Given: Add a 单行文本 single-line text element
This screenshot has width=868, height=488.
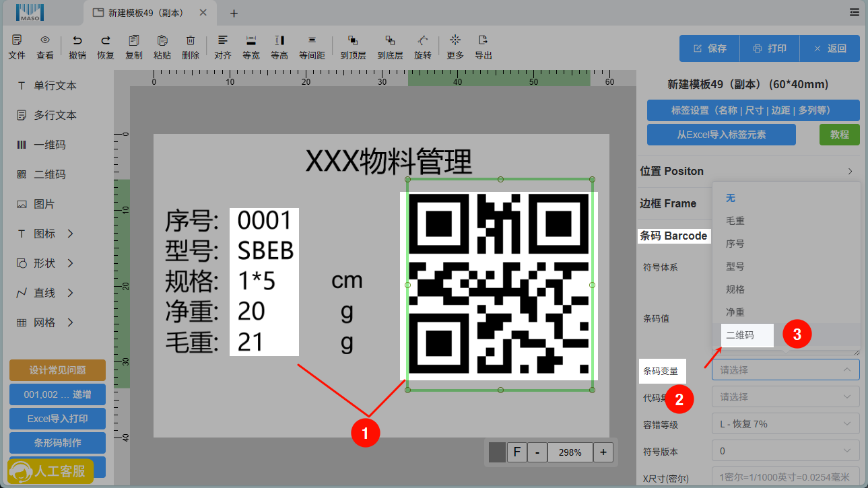Looking at the screenshot, I should [56, 85].
